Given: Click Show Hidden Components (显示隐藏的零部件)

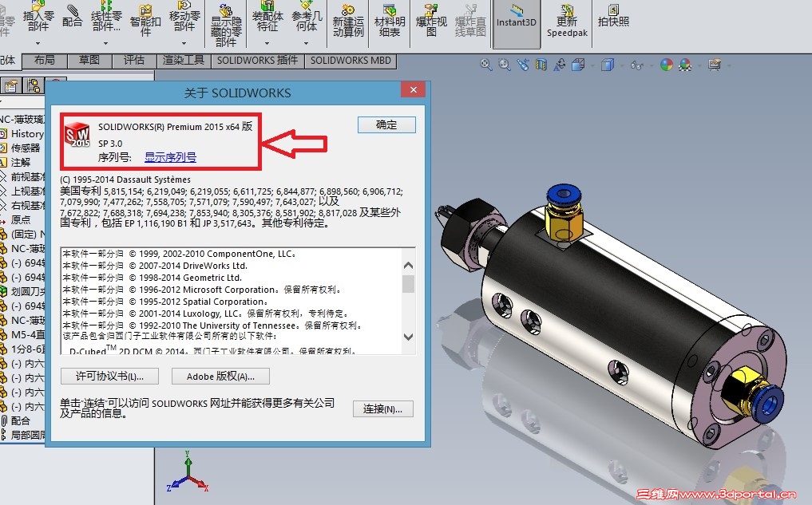Looking at the screenshot, I should coord(226,26).
